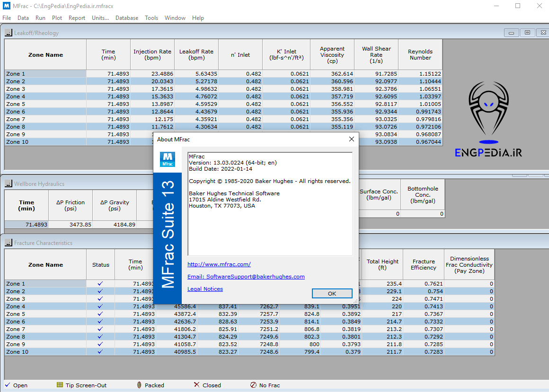This screenshot has width=549, height=392.
Task: Select Zone 10 in Leakoff/Rheology table
Action: tap(45, 142)
